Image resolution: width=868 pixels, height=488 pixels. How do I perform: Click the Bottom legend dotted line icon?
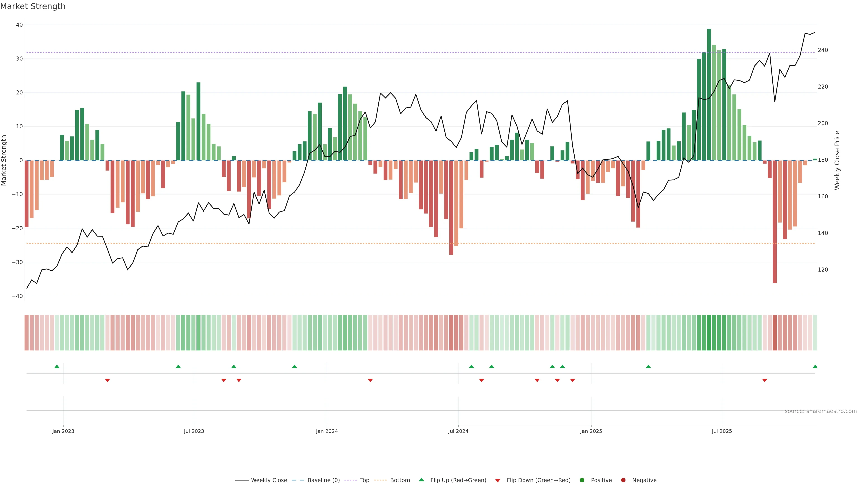click(380, 480)
